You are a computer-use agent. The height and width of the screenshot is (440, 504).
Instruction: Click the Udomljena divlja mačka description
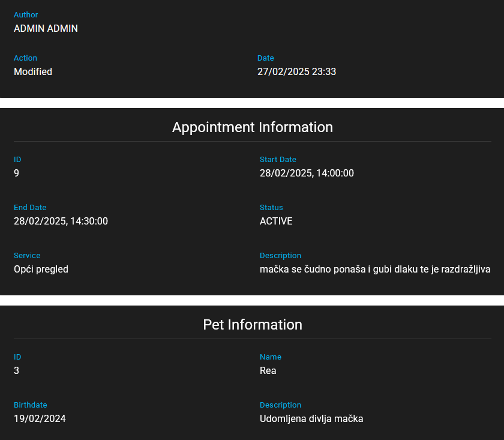311,418
